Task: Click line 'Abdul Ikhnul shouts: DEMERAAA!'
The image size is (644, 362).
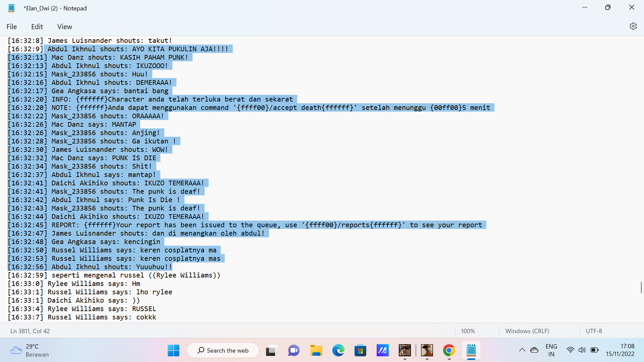Action: [x=90, y=82]
